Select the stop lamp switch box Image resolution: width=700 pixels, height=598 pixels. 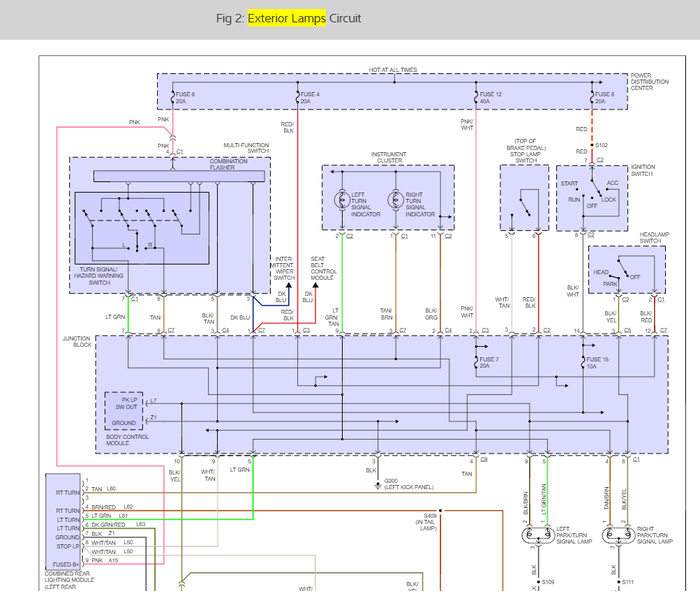pos(525,197)
